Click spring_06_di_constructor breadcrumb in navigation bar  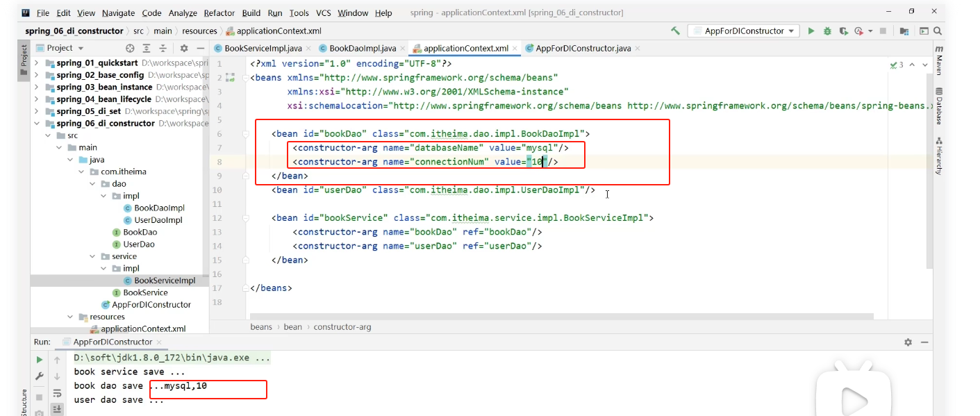[74, 31]
